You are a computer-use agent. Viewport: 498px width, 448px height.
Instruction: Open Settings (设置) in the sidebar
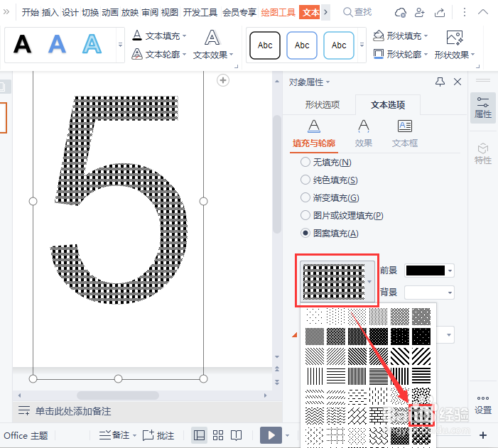(483, 405)
